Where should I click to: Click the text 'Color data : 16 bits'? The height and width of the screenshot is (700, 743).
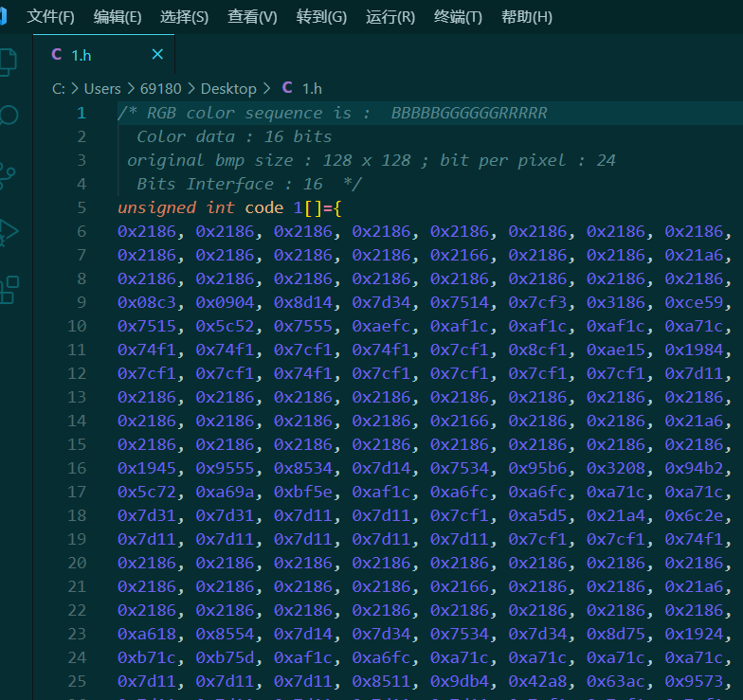point(234,136)
